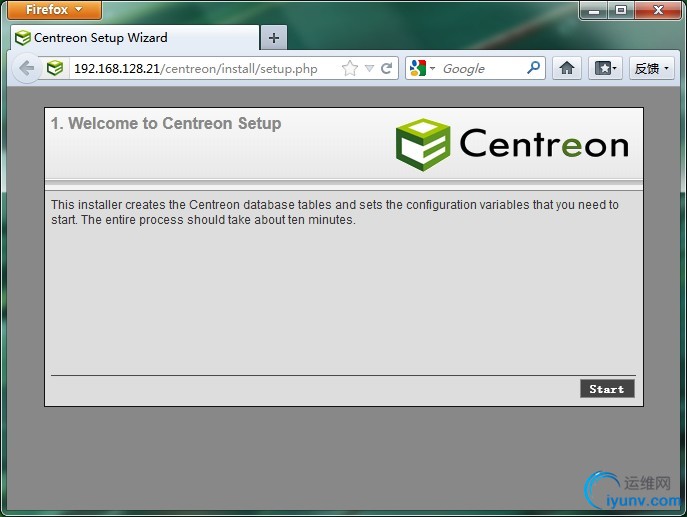Viewport: 687px width, 517px height.
Task: Open a new tab with the plus button
Action: point(274,38)
